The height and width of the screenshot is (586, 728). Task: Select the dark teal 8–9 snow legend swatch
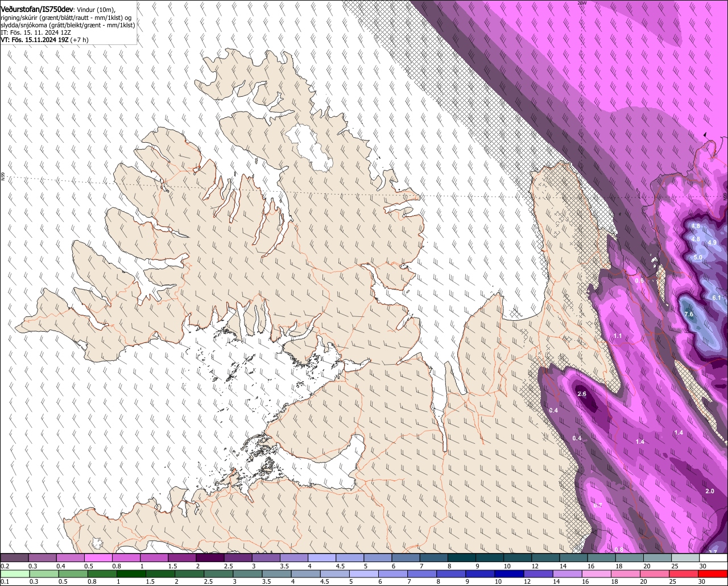tap(461, 558)
